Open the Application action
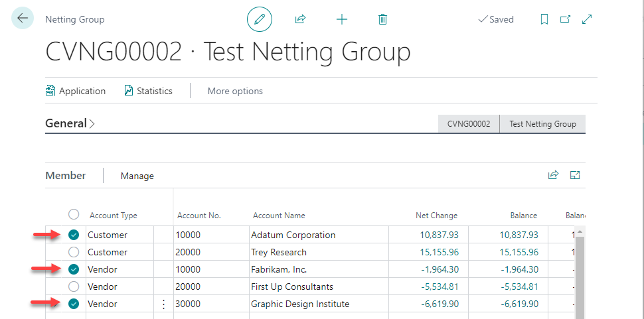 [x=76, y=91]
